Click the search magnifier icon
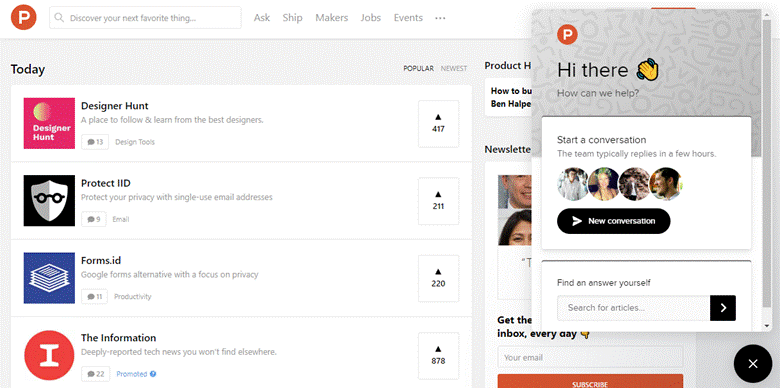 [x=60, y=18]
